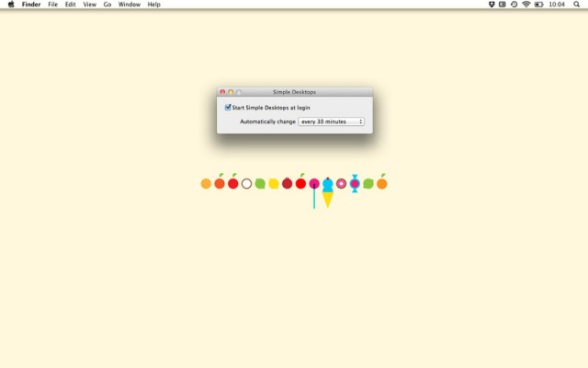
Task: Open the Apple menu
Action: (x=11, y=5)
